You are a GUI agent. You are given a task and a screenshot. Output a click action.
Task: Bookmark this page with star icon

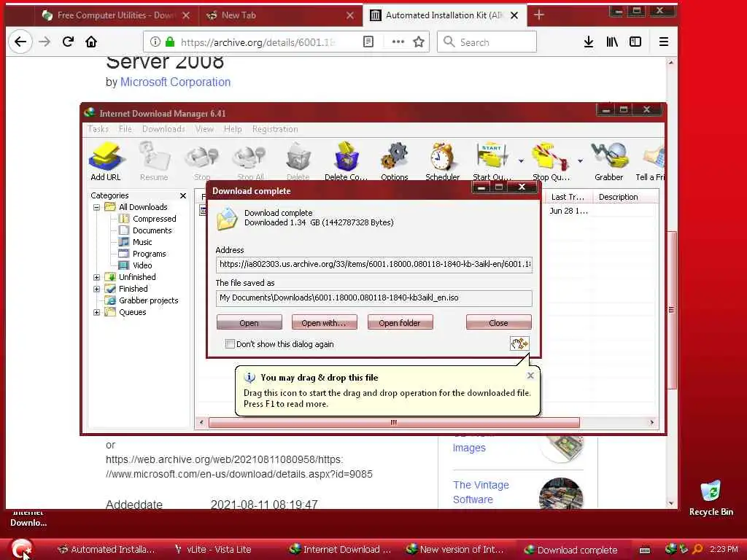pos(419,42)
